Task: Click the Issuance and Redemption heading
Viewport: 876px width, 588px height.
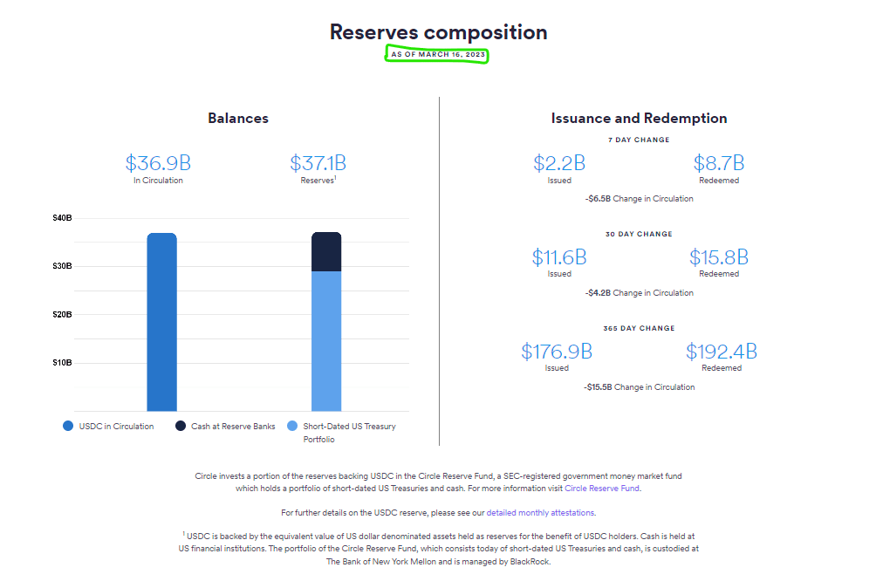Action: pyautogui.click(x=639, y=119)
